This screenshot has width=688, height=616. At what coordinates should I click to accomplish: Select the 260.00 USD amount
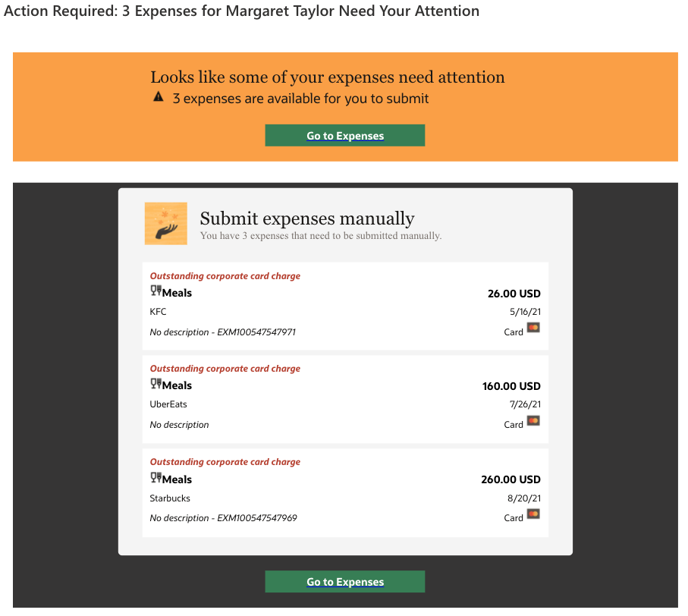(x=511, y=479)
